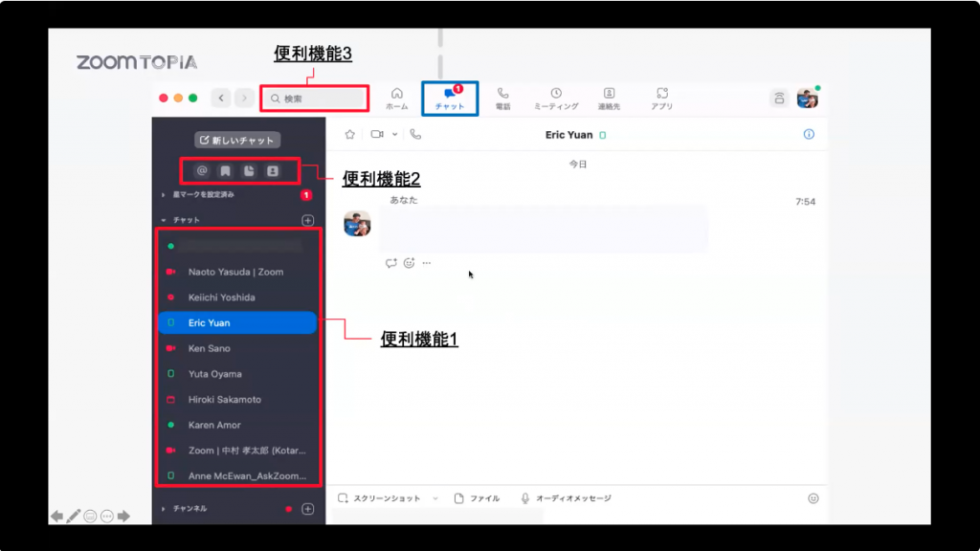Switch to the 連絡先 tab
The height and width of the screenshot is (551, 980).
pos(609,99)
